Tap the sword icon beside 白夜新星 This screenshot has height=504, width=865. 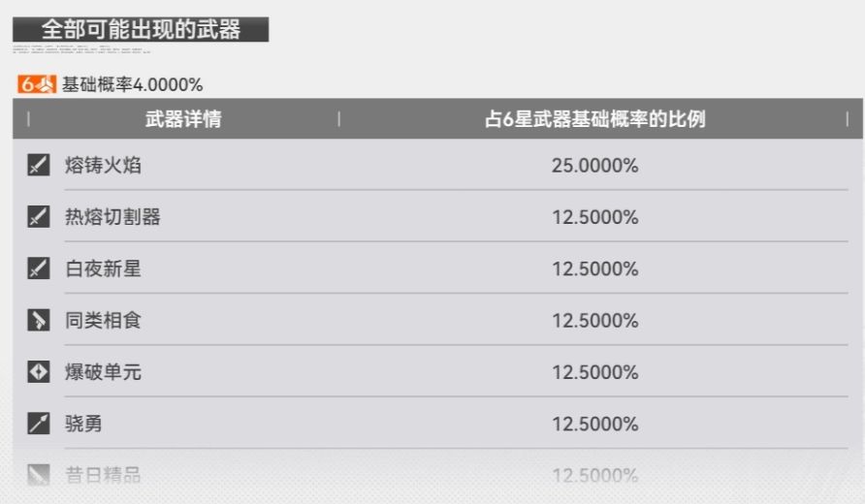click(38, 268)
